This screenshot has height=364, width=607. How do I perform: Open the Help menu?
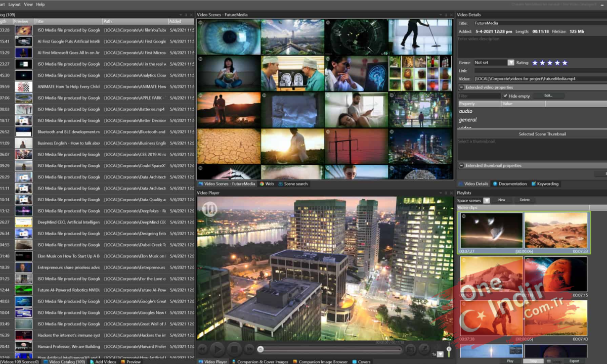pos(40,4)
